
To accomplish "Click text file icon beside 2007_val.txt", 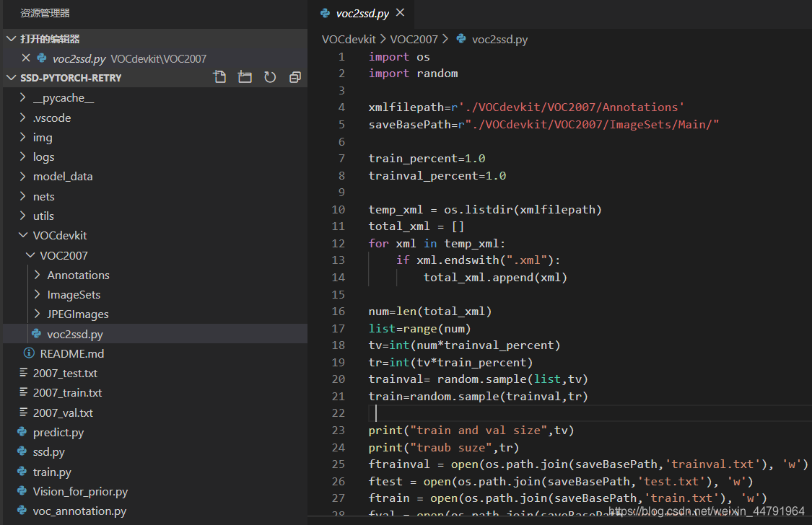I will (23, 412).
